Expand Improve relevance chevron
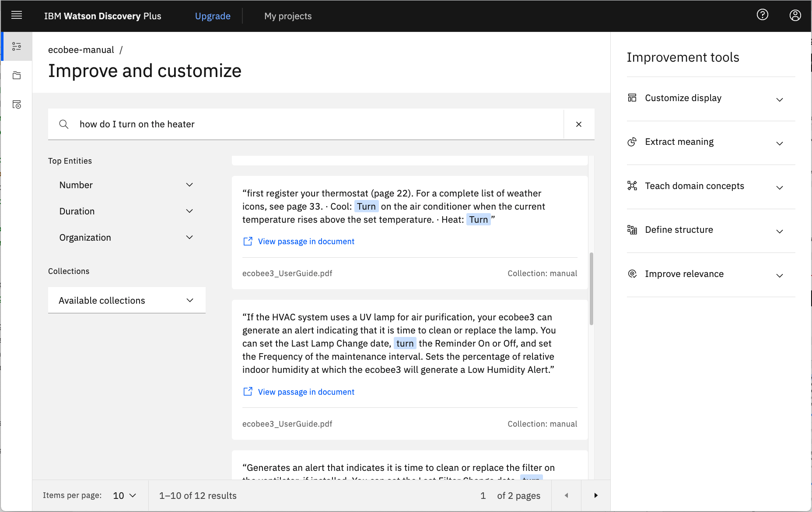The height and width of the screenshot is (512, 812). (780, 275)
